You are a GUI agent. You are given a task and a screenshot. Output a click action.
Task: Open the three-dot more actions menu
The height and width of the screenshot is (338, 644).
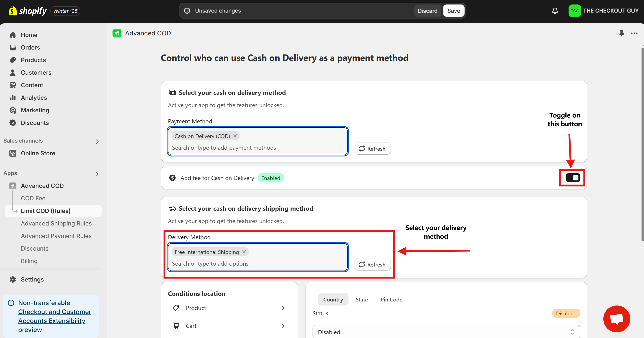tap(634, 33)
